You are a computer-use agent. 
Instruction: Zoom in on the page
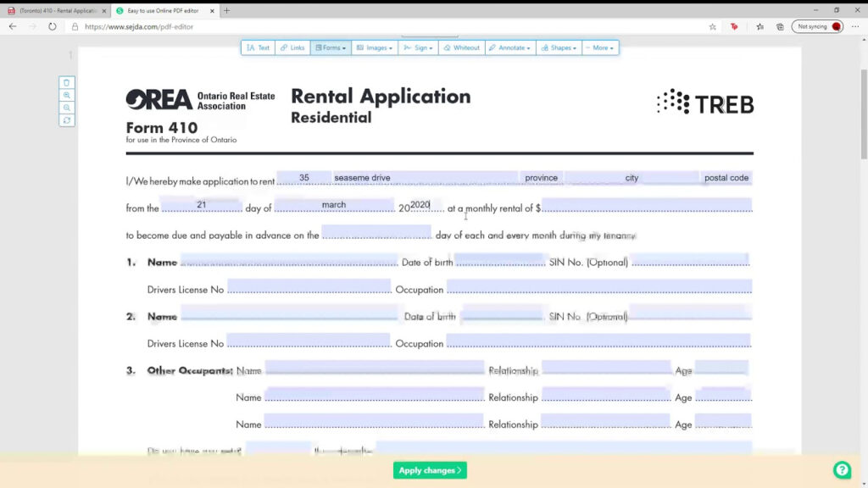[x=66, y=95]
